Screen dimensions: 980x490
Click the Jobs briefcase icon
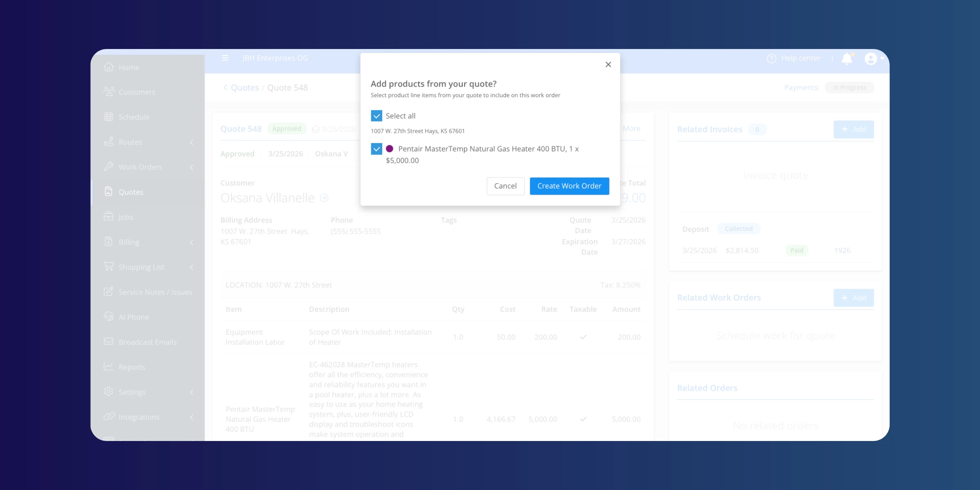109,216
